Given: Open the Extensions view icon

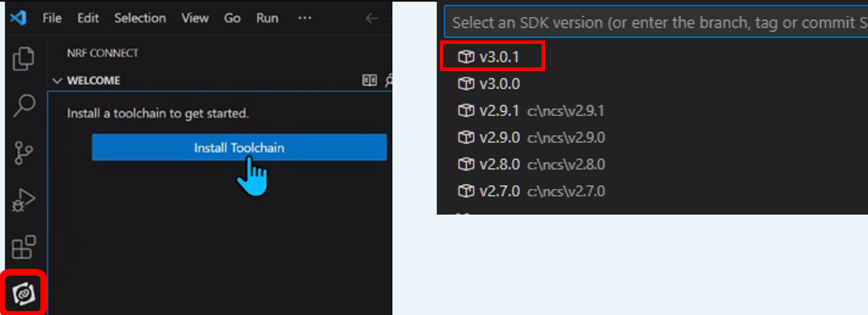Looking at the screenshot, I should (24, 247).
